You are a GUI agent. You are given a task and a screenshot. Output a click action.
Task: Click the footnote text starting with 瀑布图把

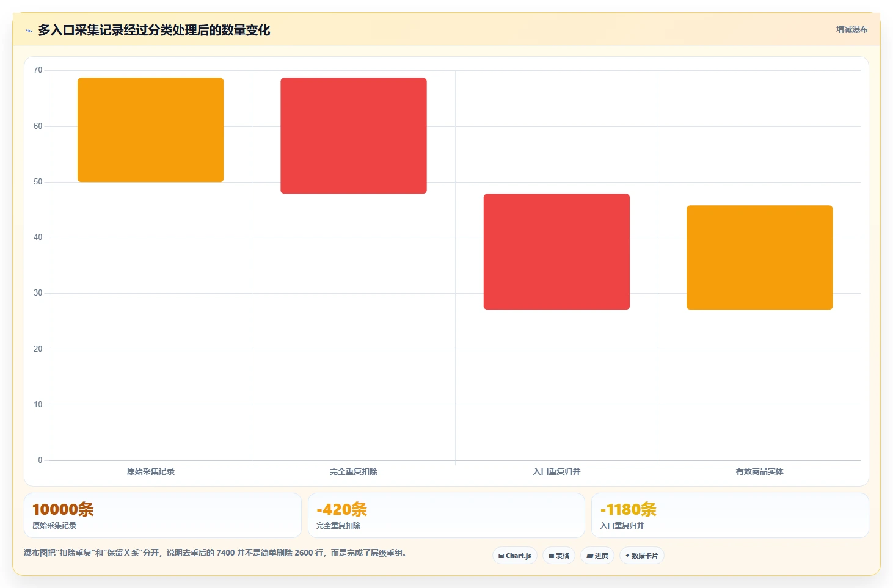click(x=215, y=553)
